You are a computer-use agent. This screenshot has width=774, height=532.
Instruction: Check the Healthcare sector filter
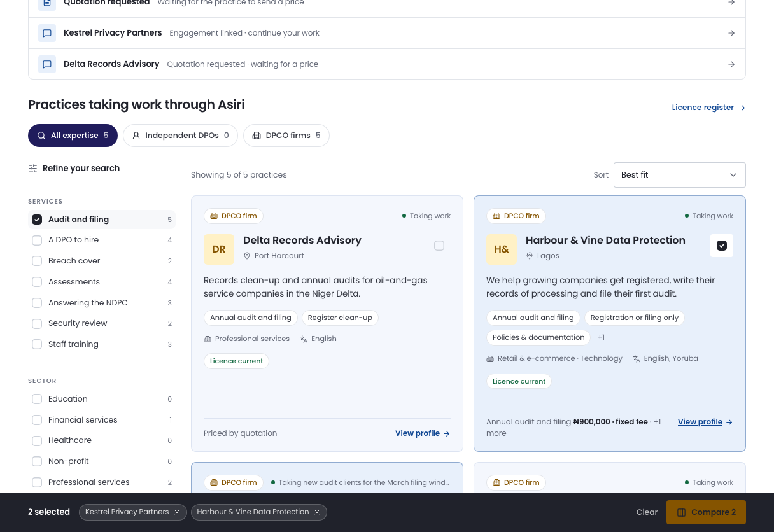[37, 440]
